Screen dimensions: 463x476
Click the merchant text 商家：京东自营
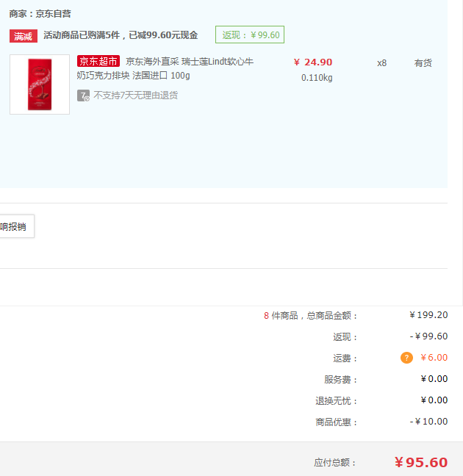coord(40,14)
